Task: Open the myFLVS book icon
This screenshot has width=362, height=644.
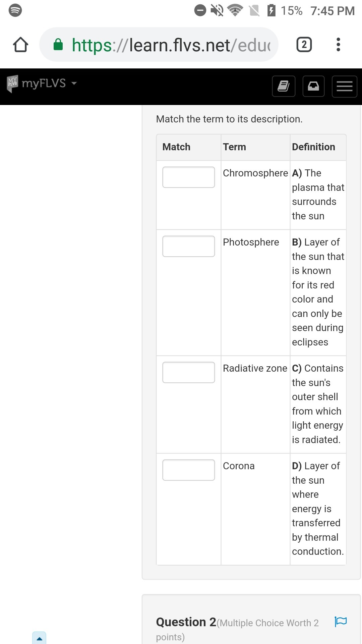Action: pos(284,86)
